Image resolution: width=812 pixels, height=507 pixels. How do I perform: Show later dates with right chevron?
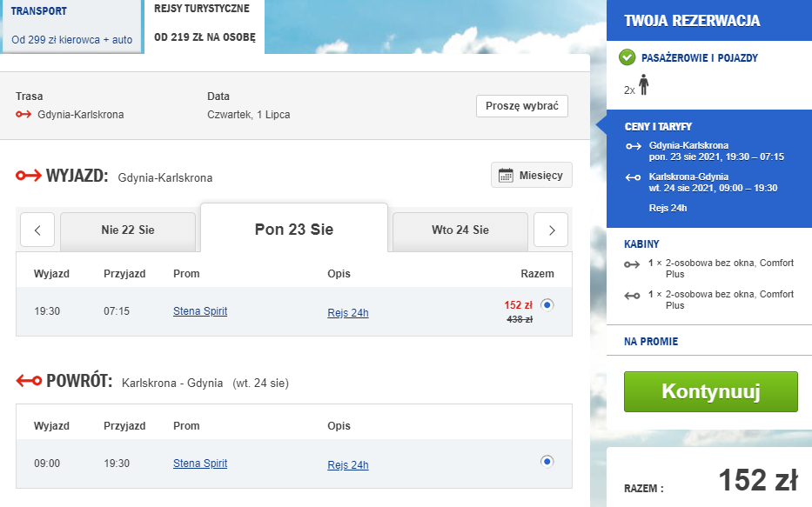tap(551, 230)
